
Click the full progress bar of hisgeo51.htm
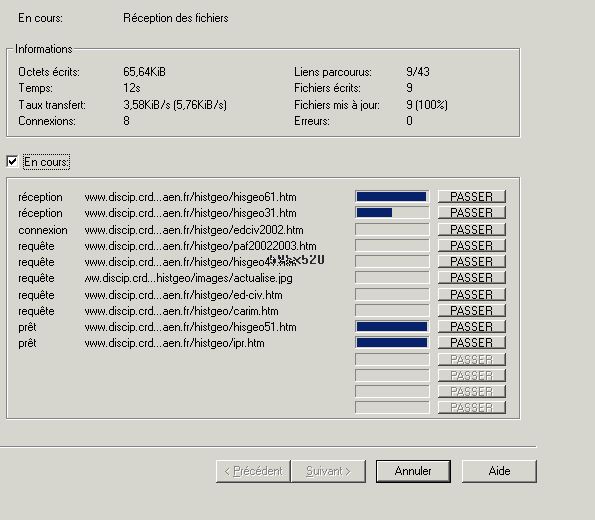point(392,326)
